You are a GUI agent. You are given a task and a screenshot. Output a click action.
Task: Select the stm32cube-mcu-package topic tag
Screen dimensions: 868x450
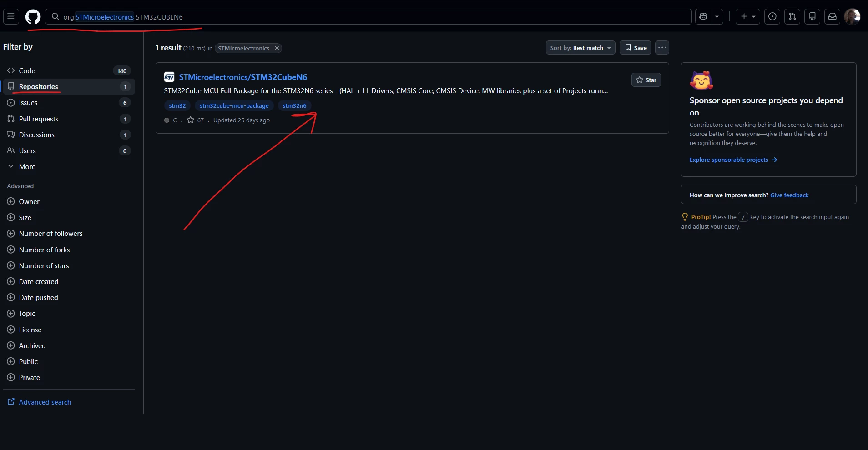point(234,106)
